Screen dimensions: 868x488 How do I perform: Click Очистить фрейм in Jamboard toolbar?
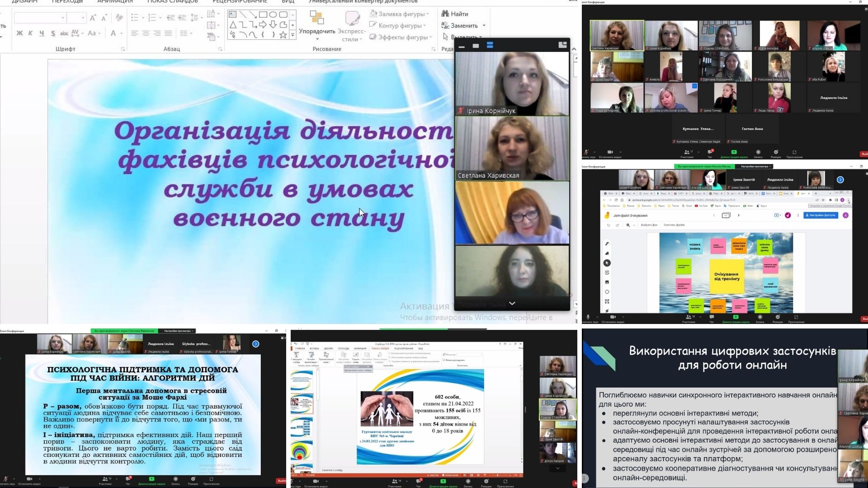tap(674, 225)
